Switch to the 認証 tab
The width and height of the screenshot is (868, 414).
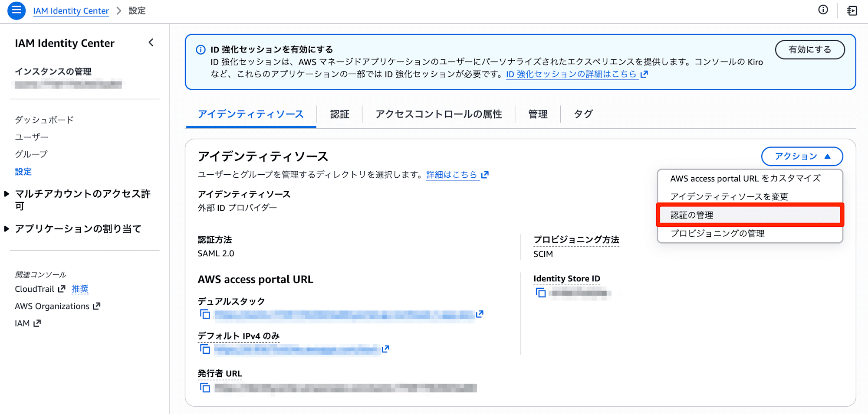339,114
